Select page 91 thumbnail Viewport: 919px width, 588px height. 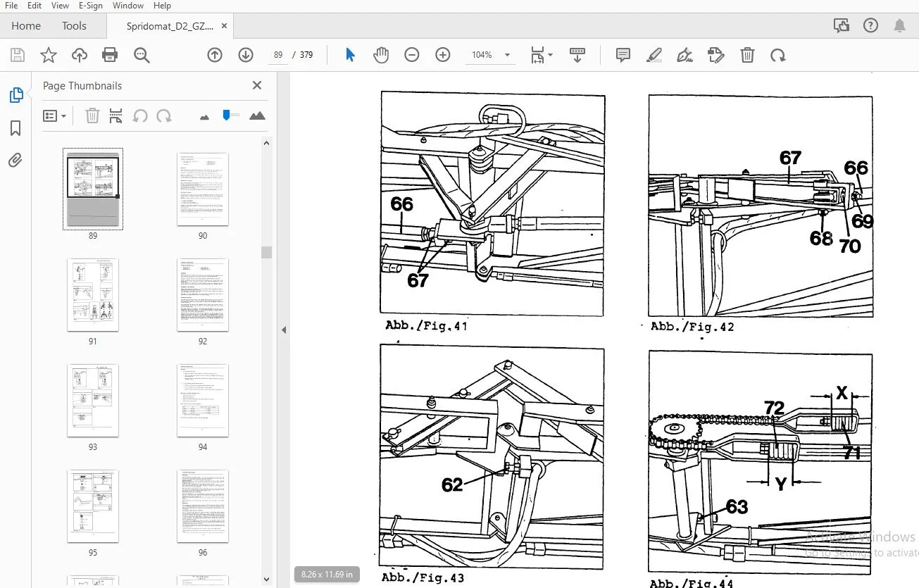coord(93,295)
